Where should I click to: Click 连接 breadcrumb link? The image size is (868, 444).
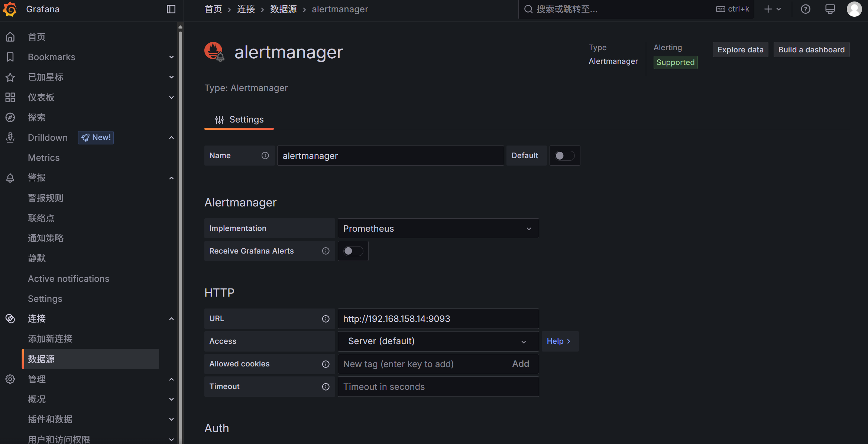246,9
